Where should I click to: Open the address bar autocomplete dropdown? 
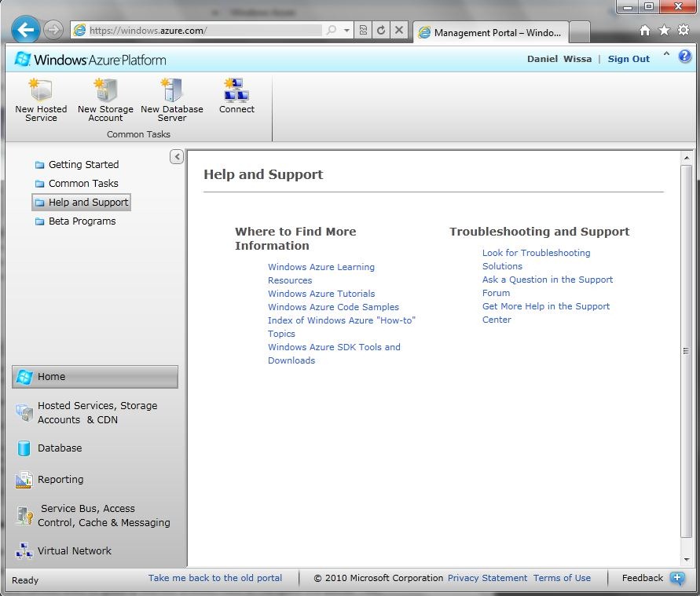pyautogui.click(x=346, y=31)
